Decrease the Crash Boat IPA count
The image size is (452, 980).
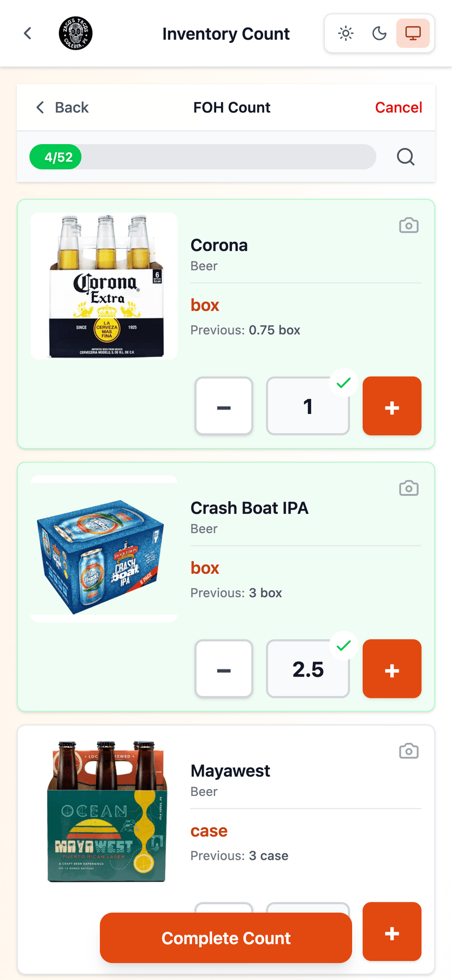tap(224, 669)
